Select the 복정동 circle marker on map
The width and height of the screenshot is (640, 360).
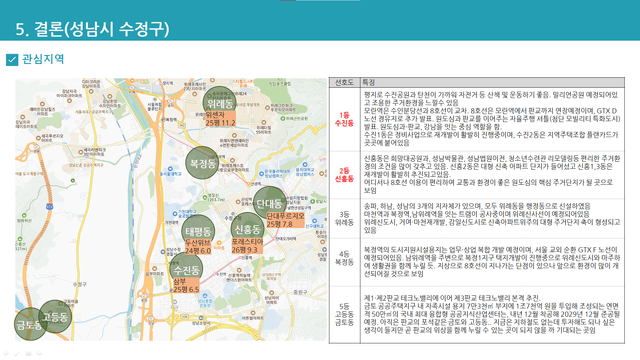coord(202,163)
